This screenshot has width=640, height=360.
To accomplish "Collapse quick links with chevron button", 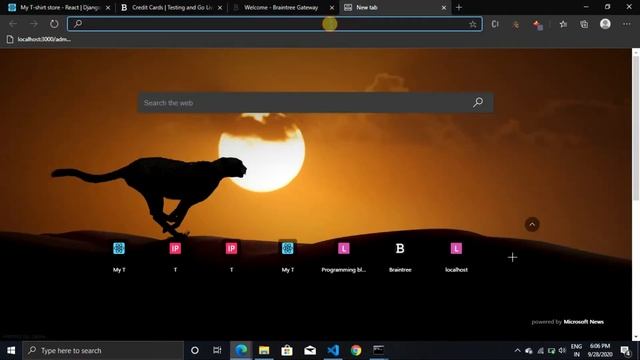I will [532, 224].
